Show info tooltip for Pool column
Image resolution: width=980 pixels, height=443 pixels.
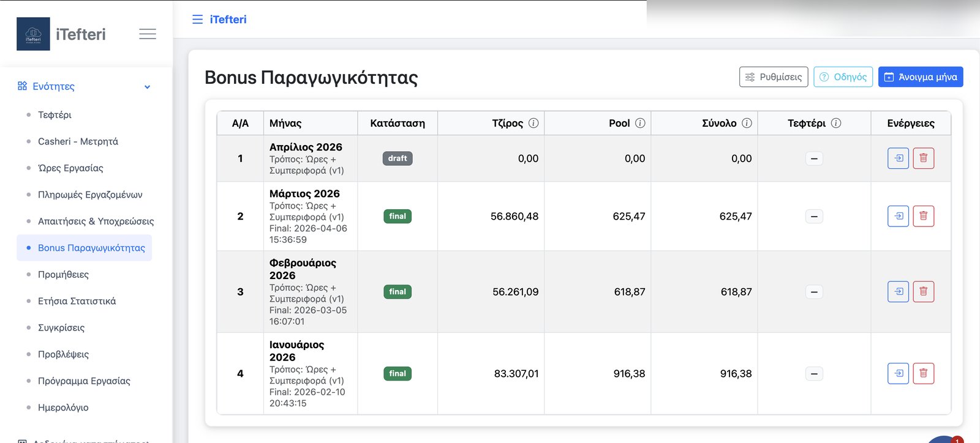pyautogui.click(x=640, y=123)
